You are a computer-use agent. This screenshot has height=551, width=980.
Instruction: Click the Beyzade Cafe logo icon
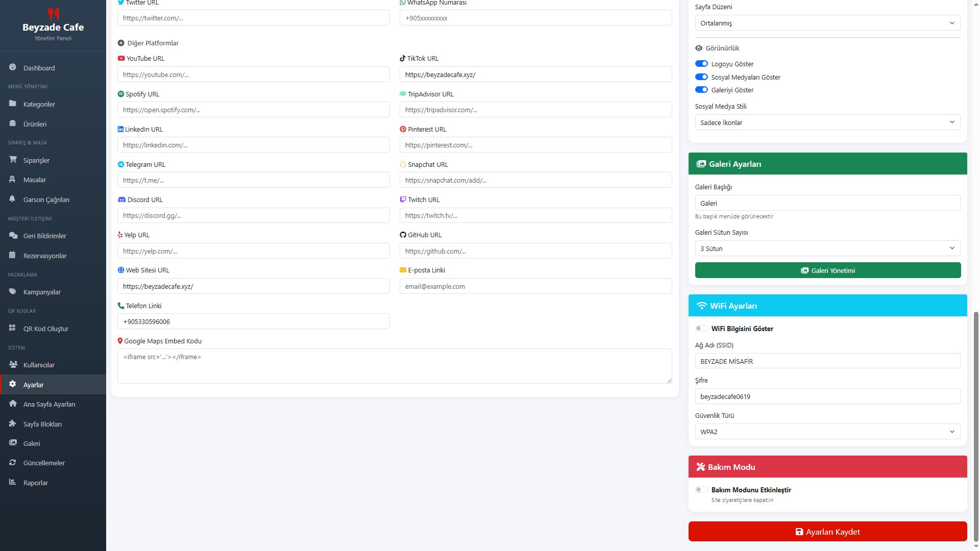coord(53,13)
